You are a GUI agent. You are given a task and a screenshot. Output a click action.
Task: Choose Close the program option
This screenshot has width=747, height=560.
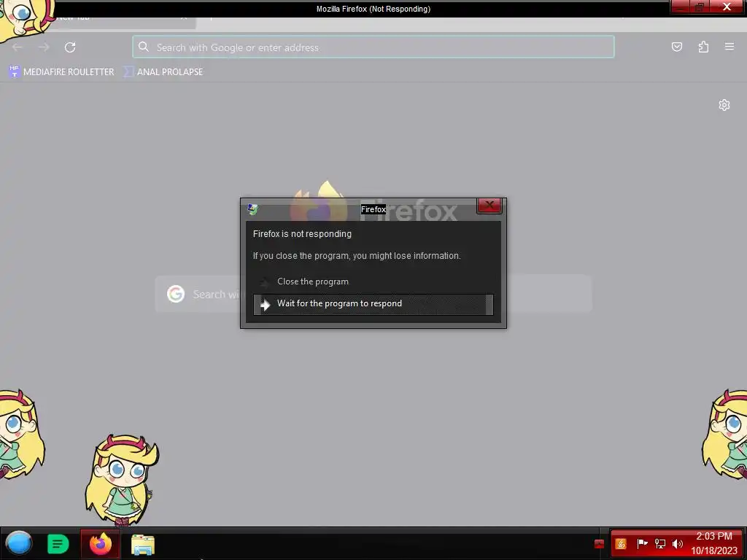coord(373,281)
